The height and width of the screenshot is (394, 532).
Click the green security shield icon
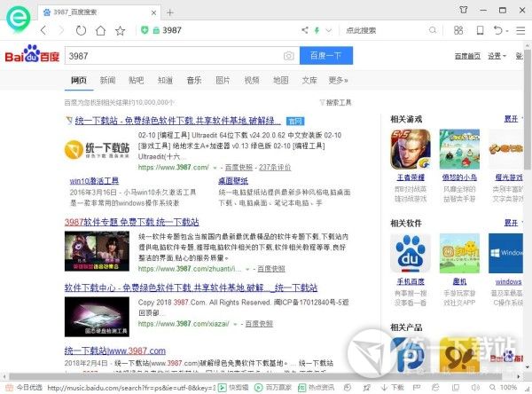(145, 30)
